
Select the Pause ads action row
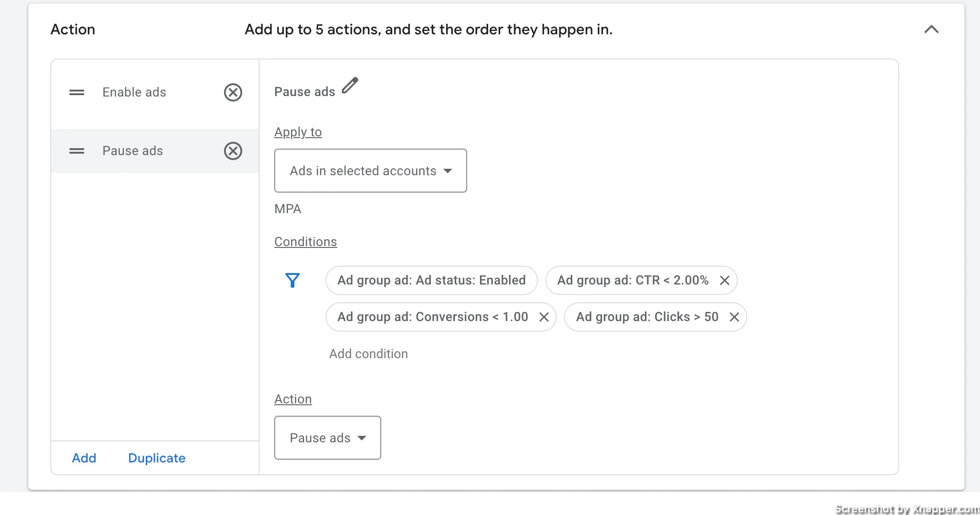[155, 151]
